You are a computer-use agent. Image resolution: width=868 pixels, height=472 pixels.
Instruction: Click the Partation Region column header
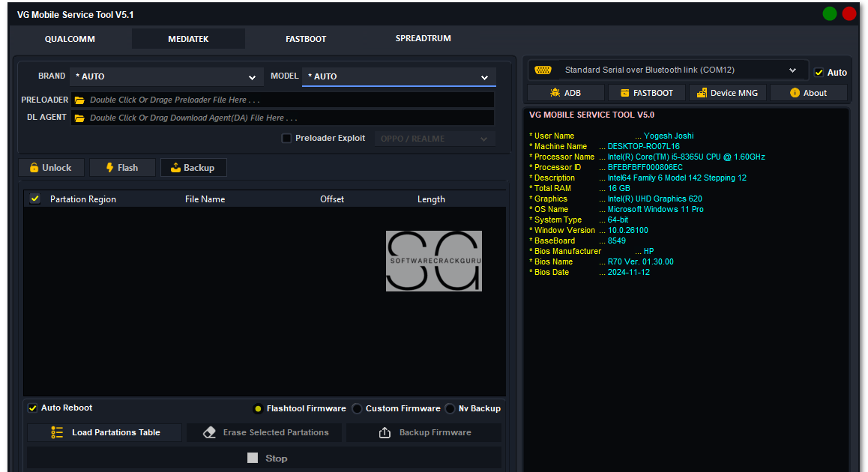point(83,199)
